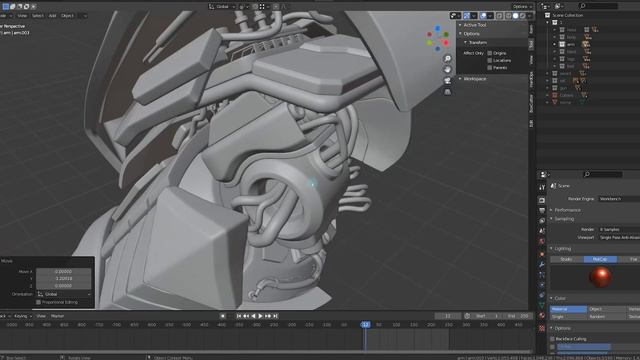Image resolution: width=640 pixels, height=360 pixels.
Task: Open the View Layer properties tab icon
Action: [x=542, y=221]
